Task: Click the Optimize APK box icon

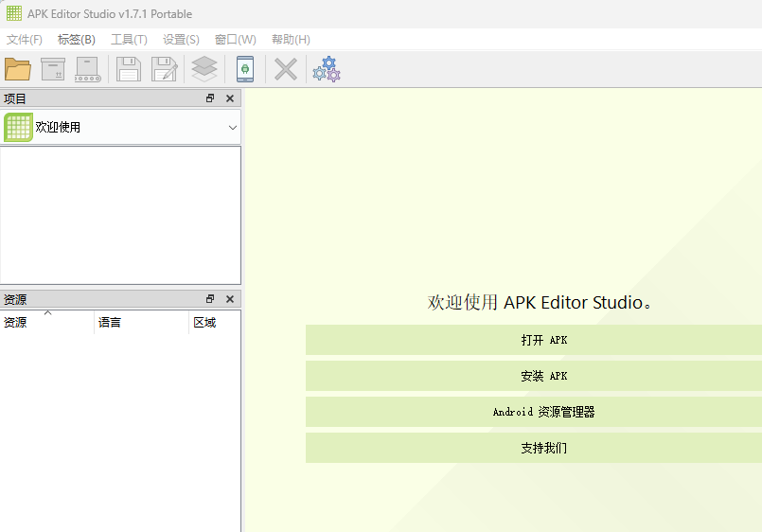Action: point(53,69)
